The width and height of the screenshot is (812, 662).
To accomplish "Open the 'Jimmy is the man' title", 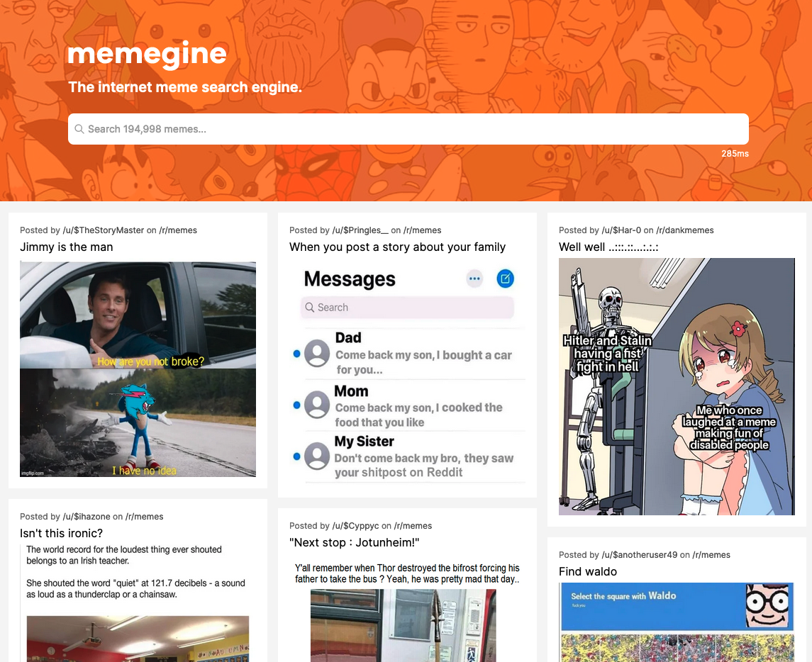I will tap(66, 247).
